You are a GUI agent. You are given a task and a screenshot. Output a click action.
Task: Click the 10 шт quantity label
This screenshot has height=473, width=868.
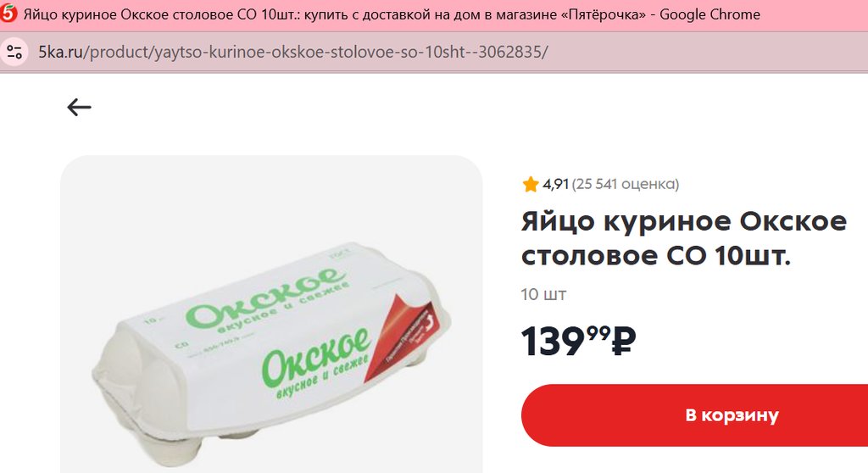543,294
